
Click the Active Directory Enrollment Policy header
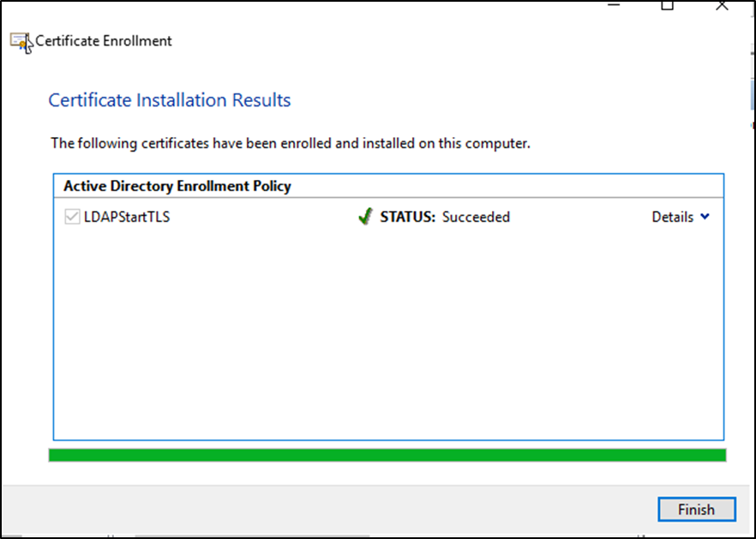(177, 186)
